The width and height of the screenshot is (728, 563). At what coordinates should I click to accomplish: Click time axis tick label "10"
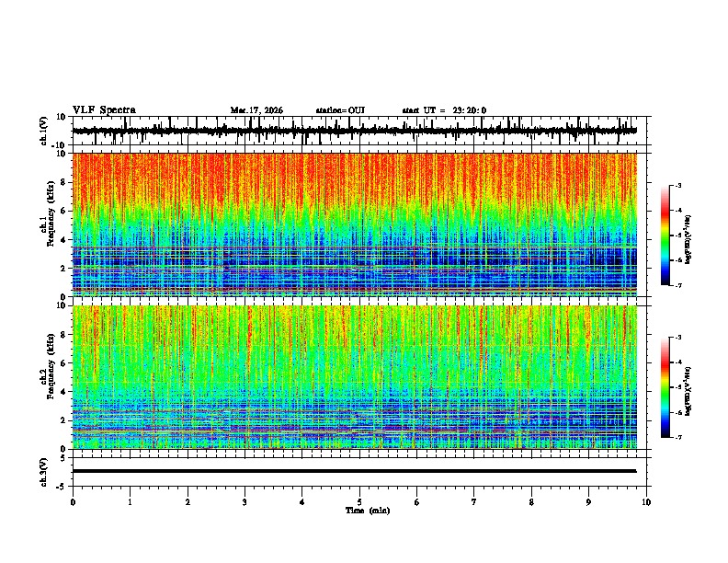pyautogui.click(x=646, y=502)
